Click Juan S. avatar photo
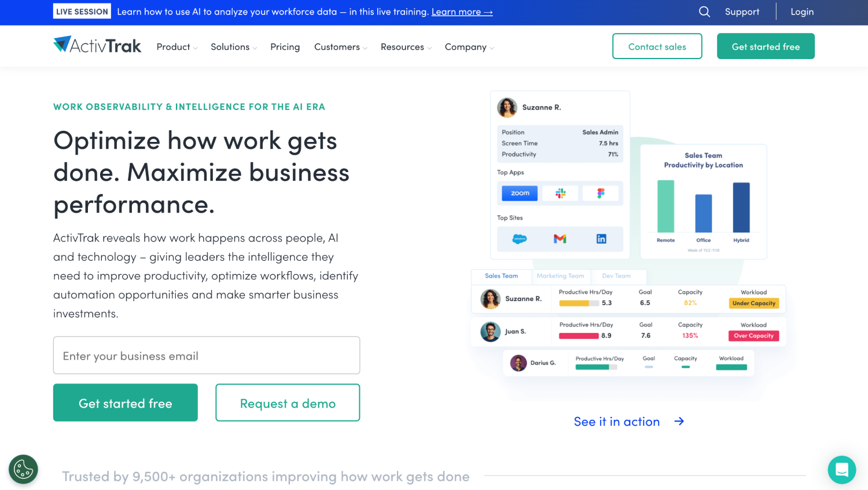868x490 pixels. [490, 332]
